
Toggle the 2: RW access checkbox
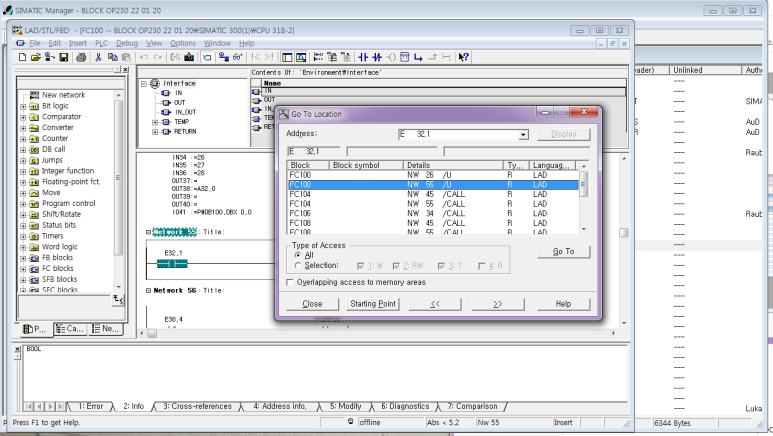[396, 266]
